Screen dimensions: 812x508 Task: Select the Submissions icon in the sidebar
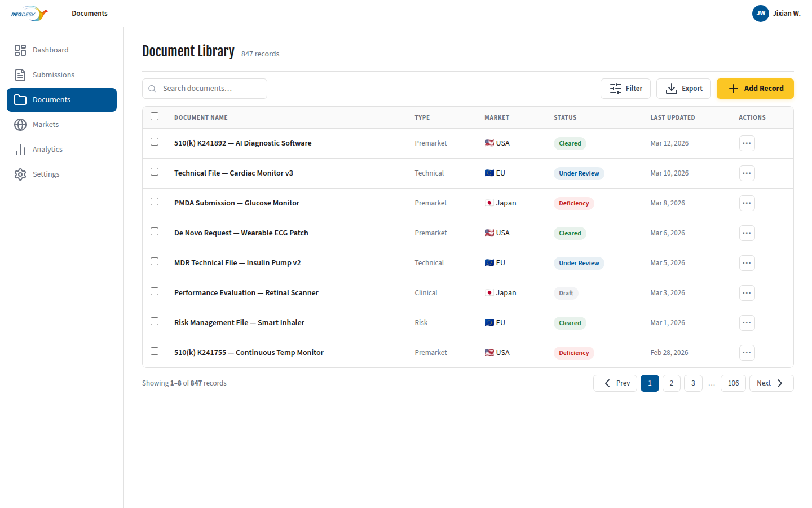click(20, 75)
